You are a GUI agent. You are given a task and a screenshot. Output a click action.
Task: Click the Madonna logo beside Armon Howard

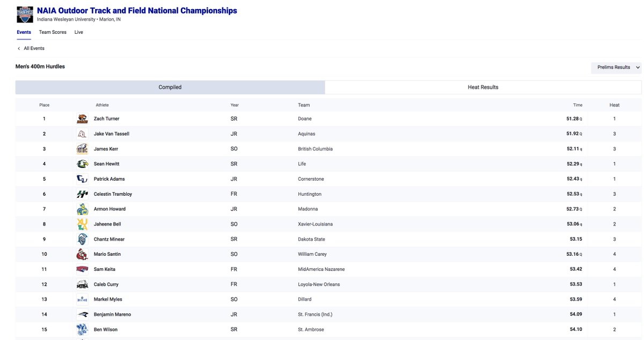click(82, 209)
